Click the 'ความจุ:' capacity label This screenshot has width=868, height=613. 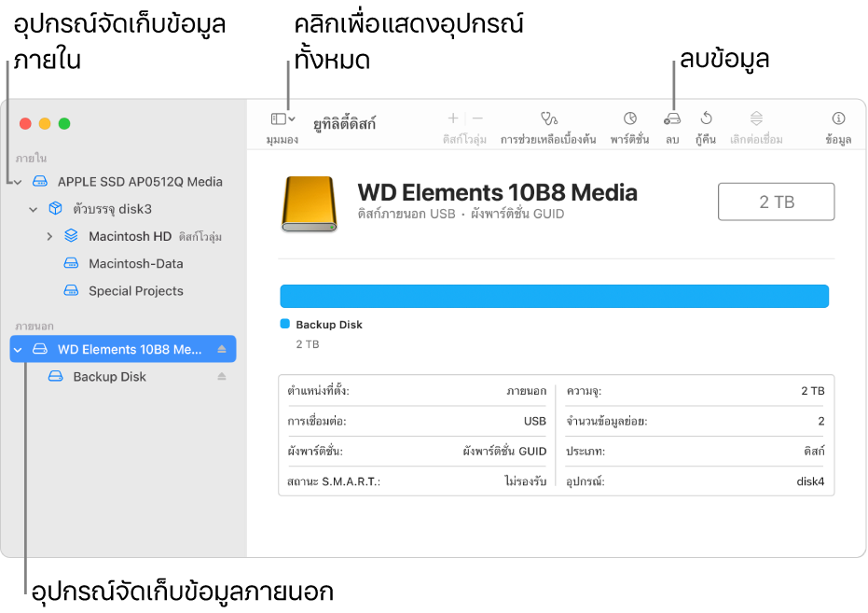point(584,392)
